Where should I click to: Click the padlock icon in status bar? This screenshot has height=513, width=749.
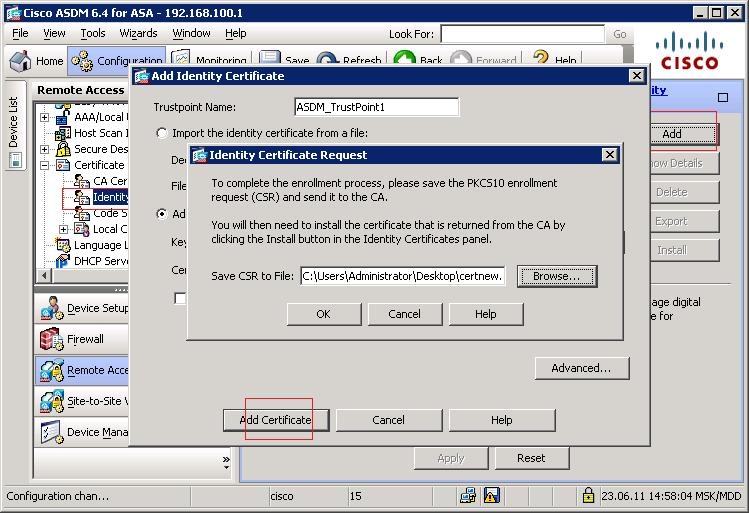(x=588, y=496)
